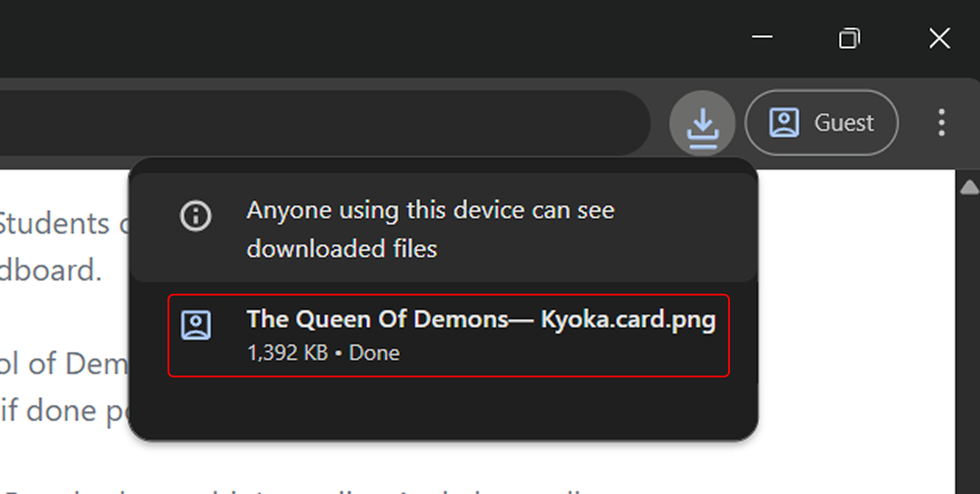The height and width of the screenshot is (494, 980).
Task: Close the browser window
Action: [x=939, y=38]
